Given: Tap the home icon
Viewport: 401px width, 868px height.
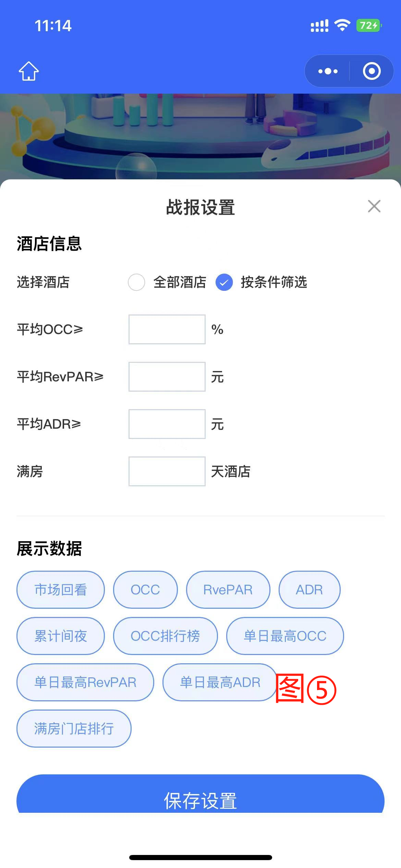Looking at the screenshot, I should (x=29, y=71).
